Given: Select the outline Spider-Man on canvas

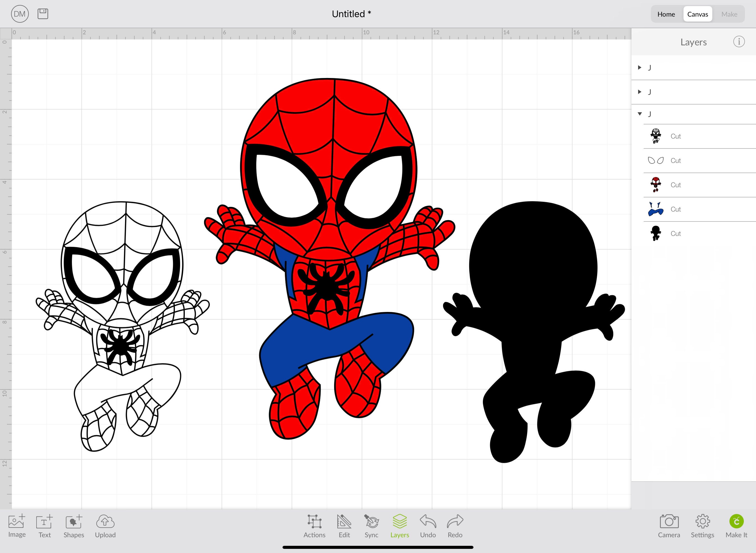Looking at the screenshot, I should click(x=123, y=326).
